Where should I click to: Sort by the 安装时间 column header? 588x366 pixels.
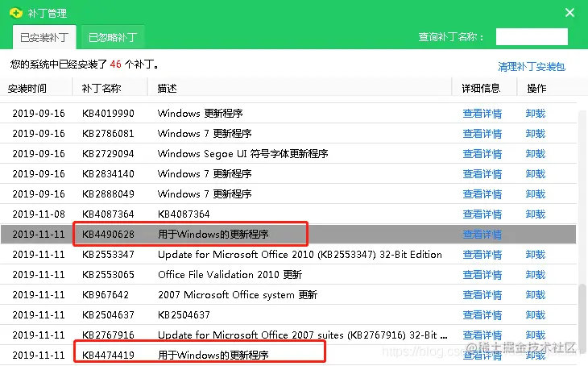[x=27, y=88]
